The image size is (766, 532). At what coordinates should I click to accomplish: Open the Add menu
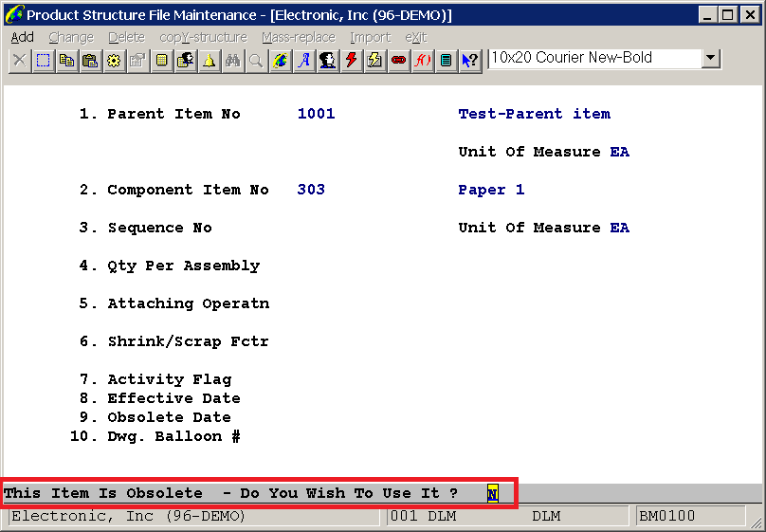[22, 37]
